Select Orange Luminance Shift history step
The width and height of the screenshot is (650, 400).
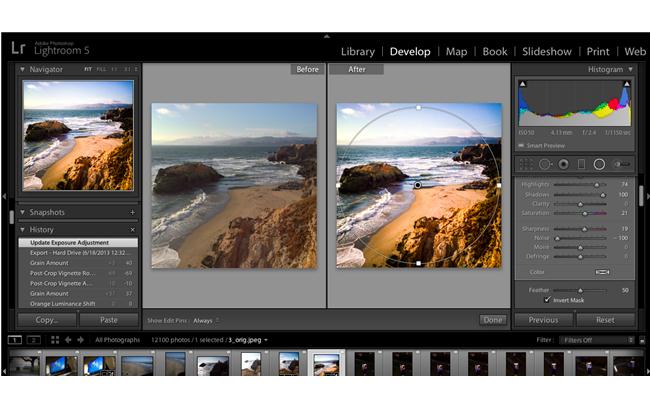78,304
